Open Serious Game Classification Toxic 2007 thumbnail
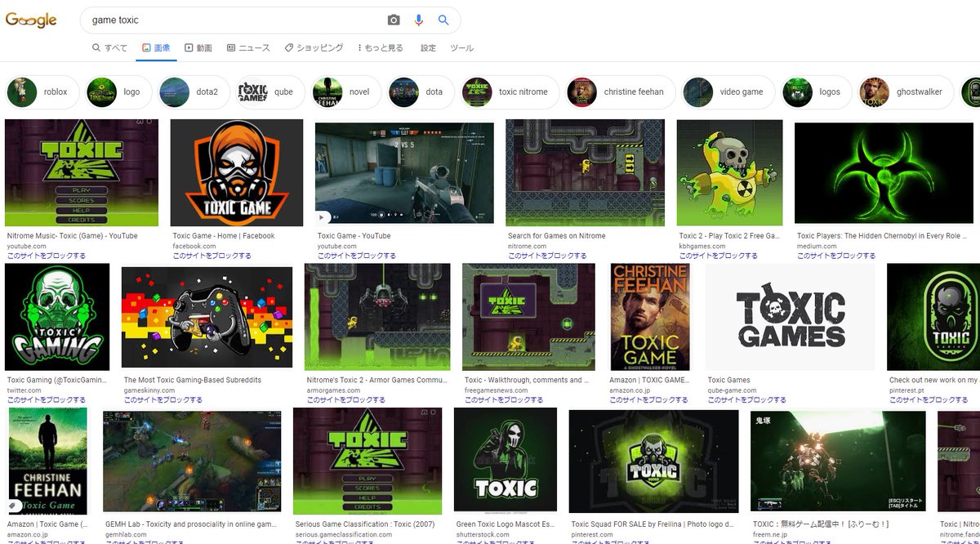980x544 pixels. pos(367,461)
